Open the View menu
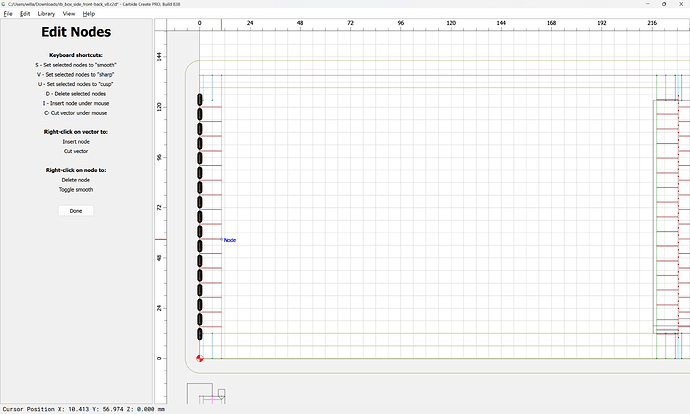690x414 pixels. pyautogui.click(x=68, y=14)
